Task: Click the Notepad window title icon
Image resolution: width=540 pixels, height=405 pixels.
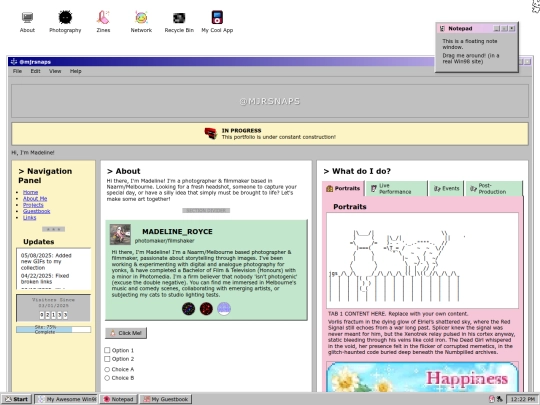Action: click(442, 29)
